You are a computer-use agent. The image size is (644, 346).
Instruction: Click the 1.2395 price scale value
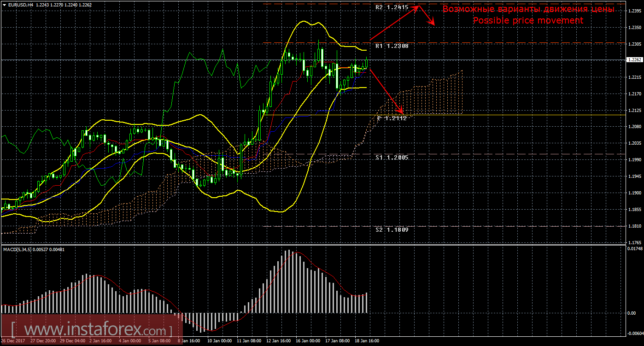click(x=635, y=12)
